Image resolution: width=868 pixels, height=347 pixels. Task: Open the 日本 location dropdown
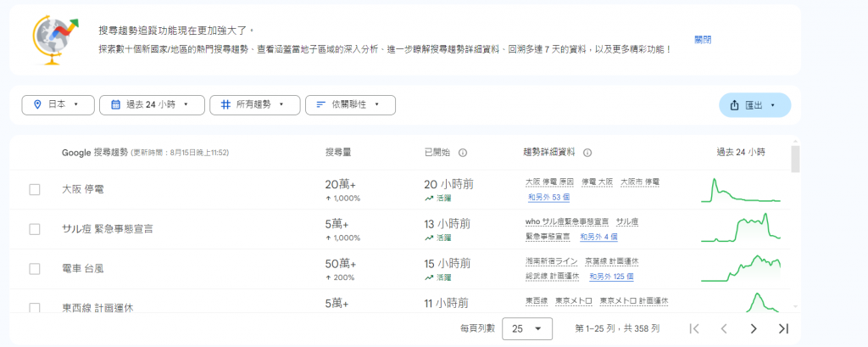[x=58, y=104]
